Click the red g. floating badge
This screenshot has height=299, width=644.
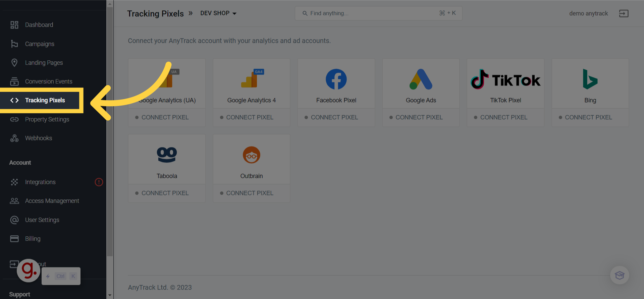(29, 270)
